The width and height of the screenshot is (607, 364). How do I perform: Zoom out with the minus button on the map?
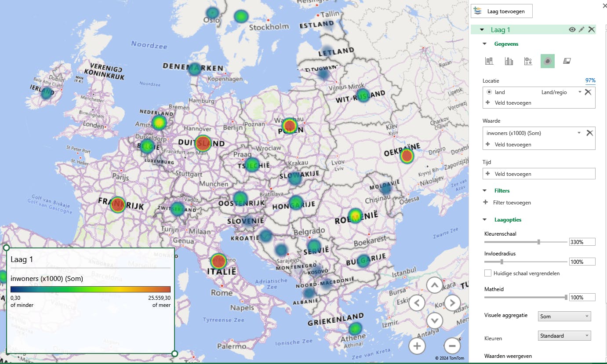tap(452, 346)
